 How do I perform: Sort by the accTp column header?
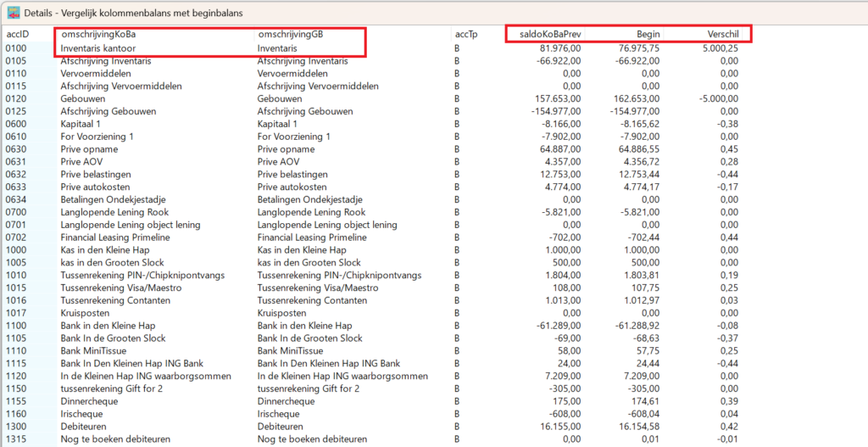(x=465, y=34)
